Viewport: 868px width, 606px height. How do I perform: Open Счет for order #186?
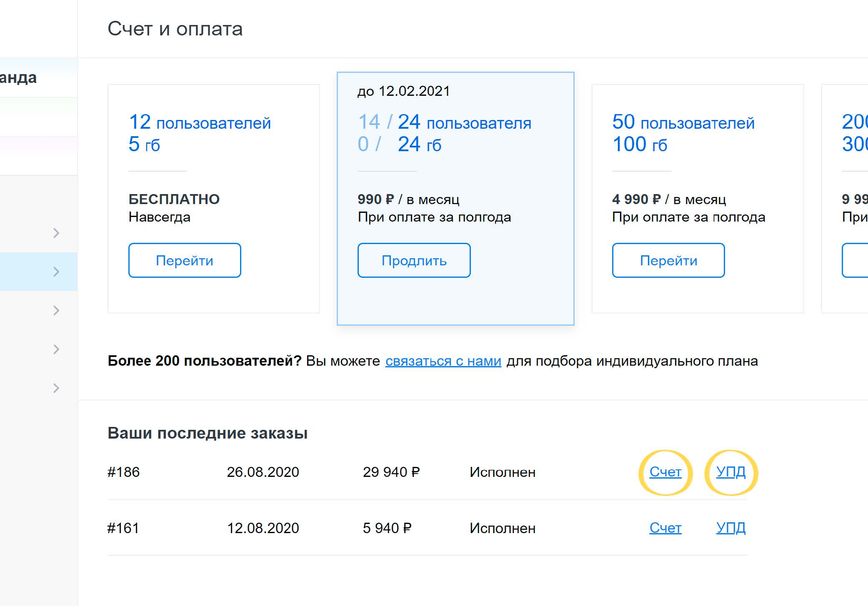click(x=665, y=472)
